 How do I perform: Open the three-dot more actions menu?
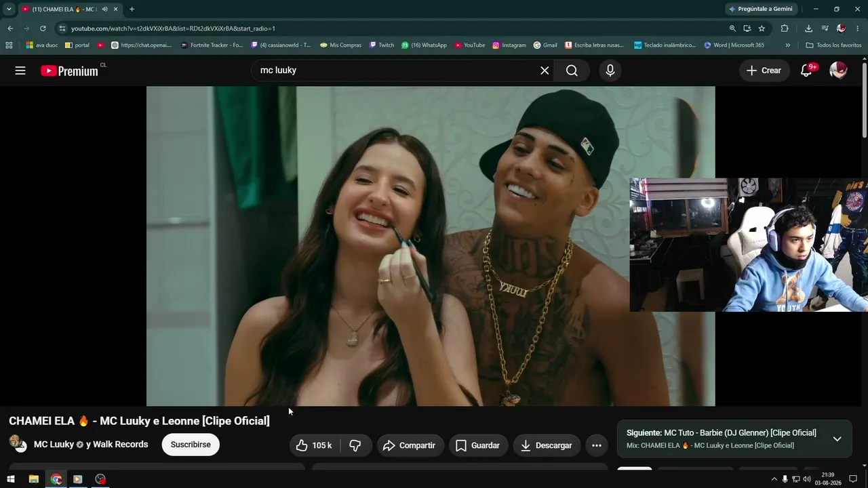(x=597, y=445)
